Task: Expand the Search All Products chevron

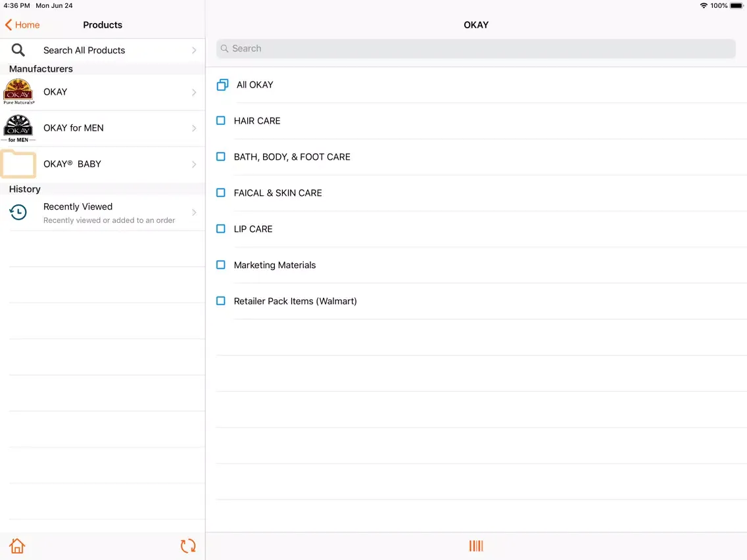Action: [x=194, y=50]
